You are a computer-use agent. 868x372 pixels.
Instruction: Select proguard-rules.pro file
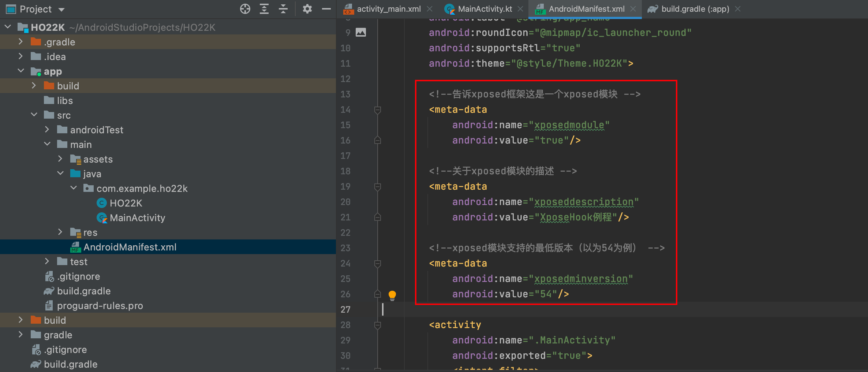coord(100,306)
